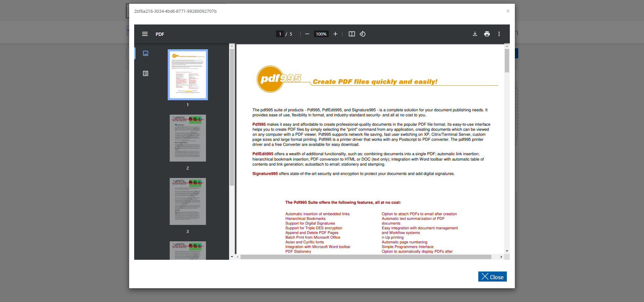Click 'Automatic insertion of embedded links' text
The image size is (644, 302).
point(317,214)
